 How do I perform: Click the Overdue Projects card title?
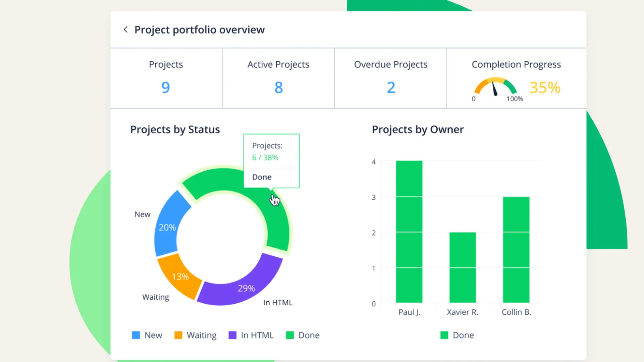[x=391, y=64]
